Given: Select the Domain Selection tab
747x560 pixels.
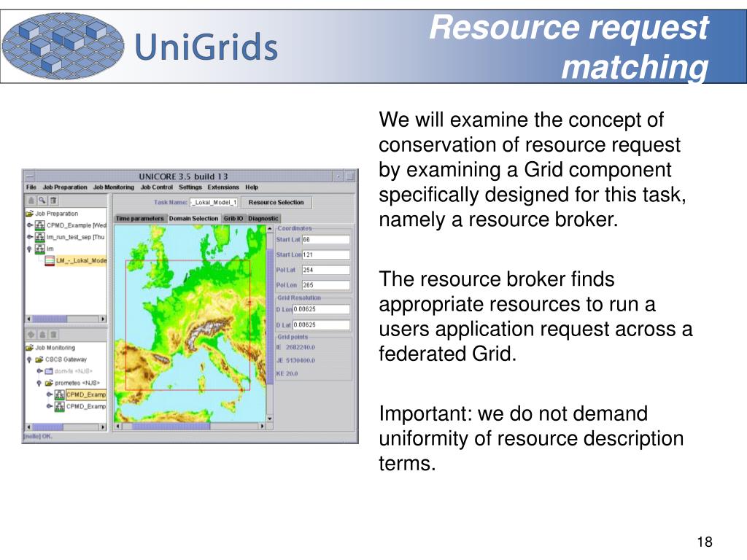Looking at the screenshot, I should tap(193, 218).
